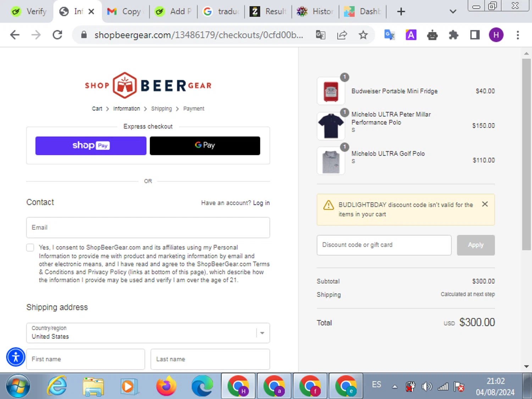532x399 pixels.
Task: Open the Extensions puzzle piece menu
Action: [454, 35]
